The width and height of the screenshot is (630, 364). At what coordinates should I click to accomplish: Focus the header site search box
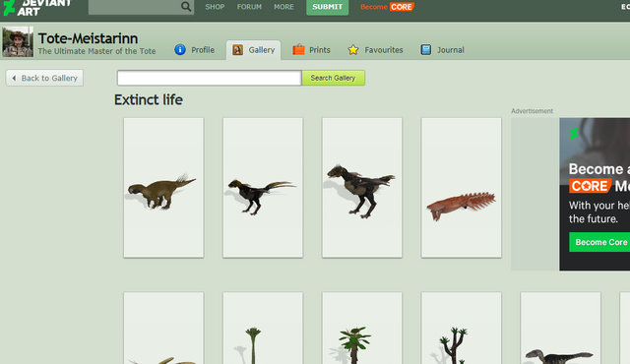click(135, 7)
